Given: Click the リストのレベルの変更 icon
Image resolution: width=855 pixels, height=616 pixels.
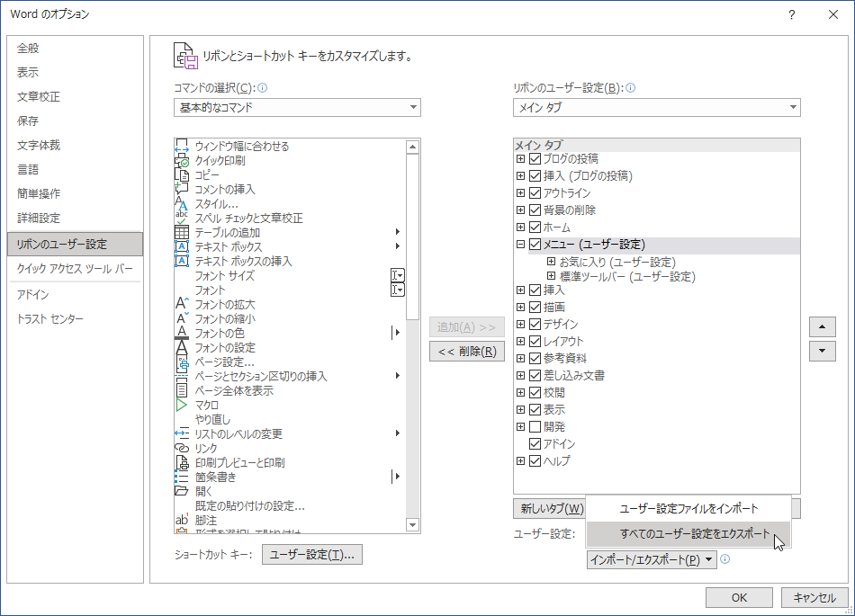Looking at the screenshot, I should (182, 433).
